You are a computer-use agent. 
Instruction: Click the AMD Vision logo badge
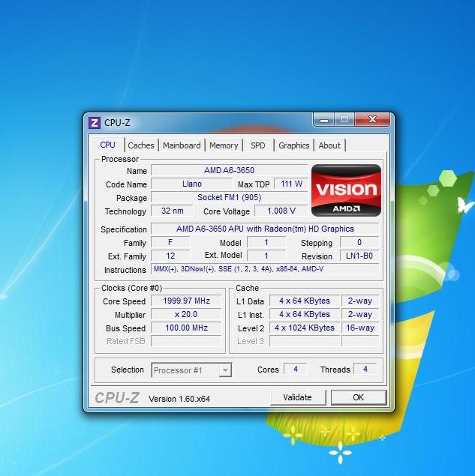346,190
